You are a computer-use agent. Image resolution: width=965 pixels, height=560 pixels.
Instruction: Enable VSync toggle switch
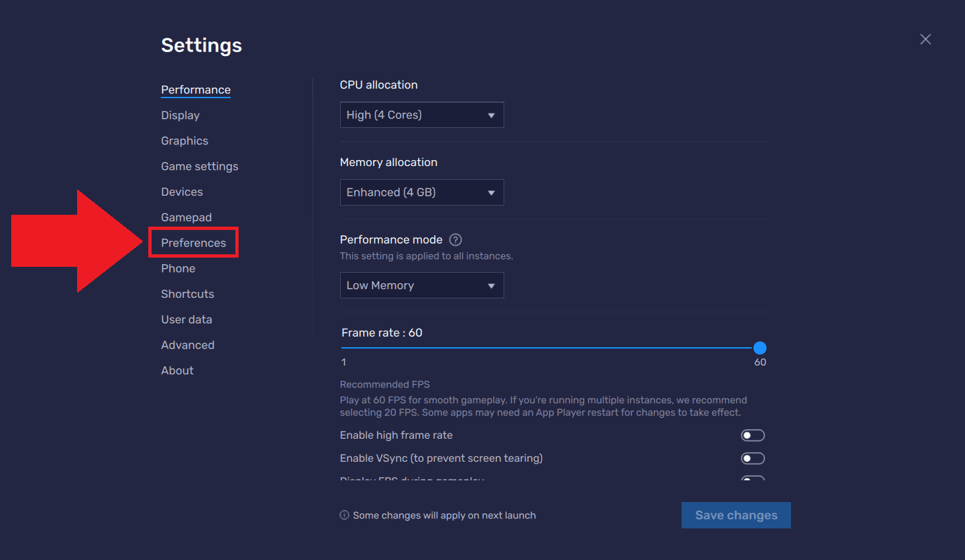point(753,459)
